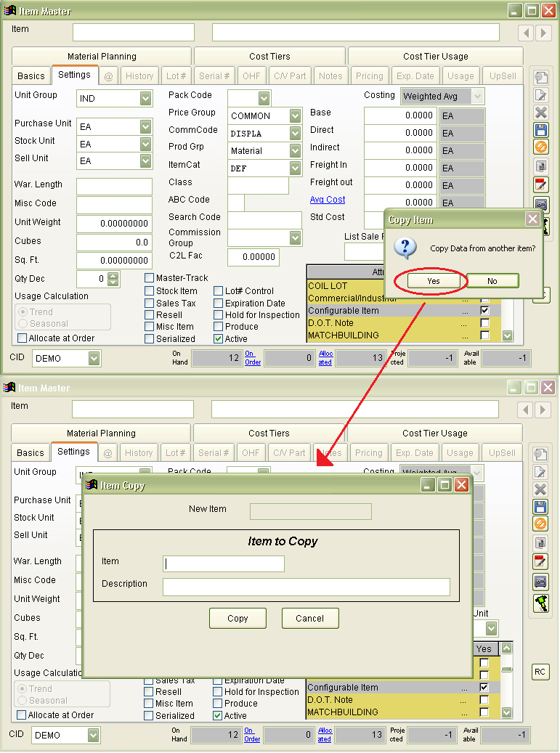Screen dimensions: 560x753
Task: Click the Item field in Item to Copy
Action: [x=224, y=563]
